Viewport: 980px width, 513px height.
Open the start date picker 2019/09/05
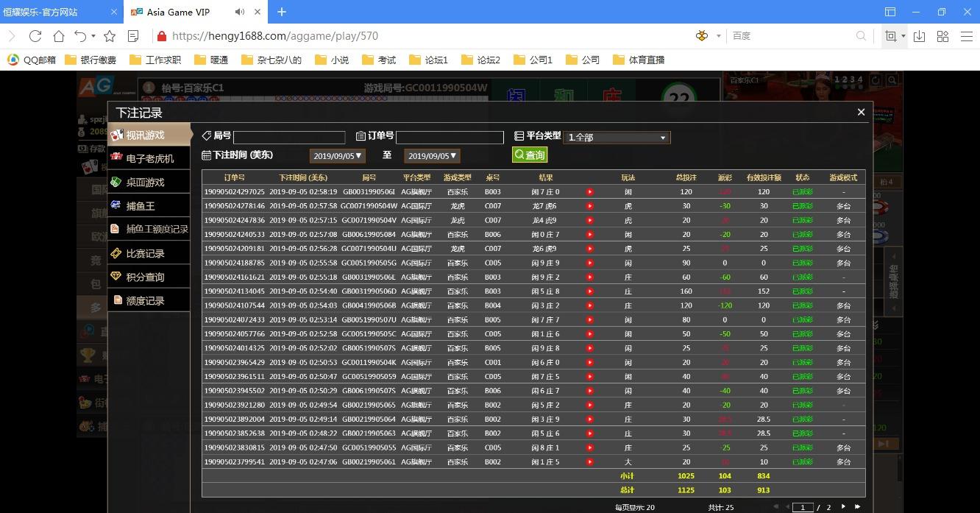(x=338, y=156)
